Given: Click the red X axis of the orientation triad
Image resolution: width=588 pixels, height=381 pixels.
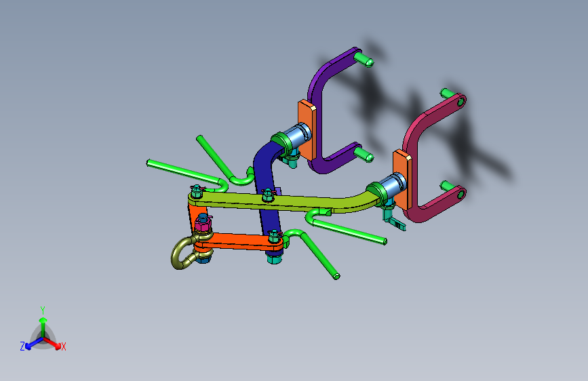Looking at the screenshot, I should pos(53,343).
